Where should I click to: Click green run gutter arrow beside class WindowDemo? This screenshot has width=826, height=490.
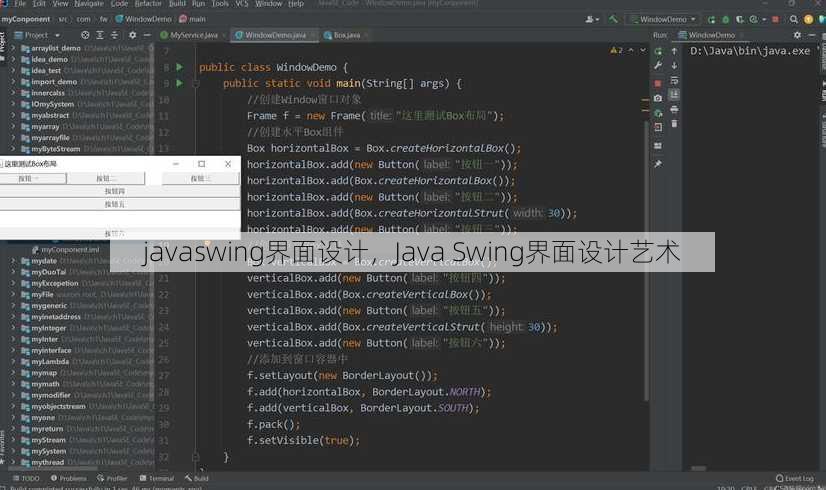pos(180,67)
